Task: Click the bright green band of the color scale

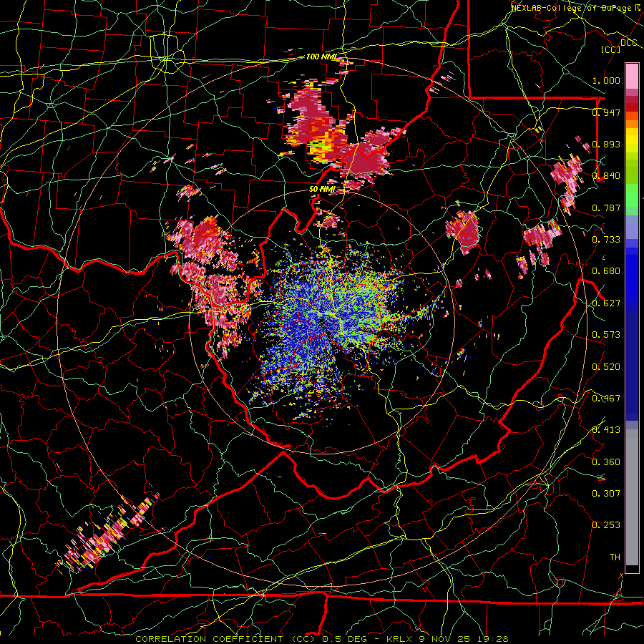Action: tap(632, 195)
